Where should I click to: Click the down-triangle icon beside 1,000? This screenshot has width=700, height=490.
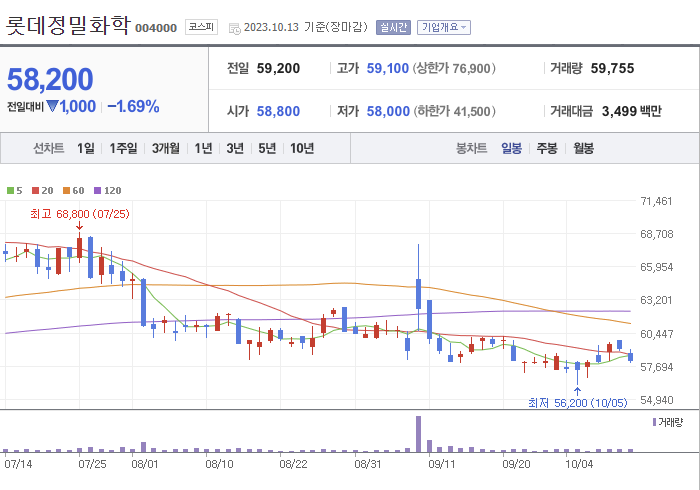coord(52,106)
